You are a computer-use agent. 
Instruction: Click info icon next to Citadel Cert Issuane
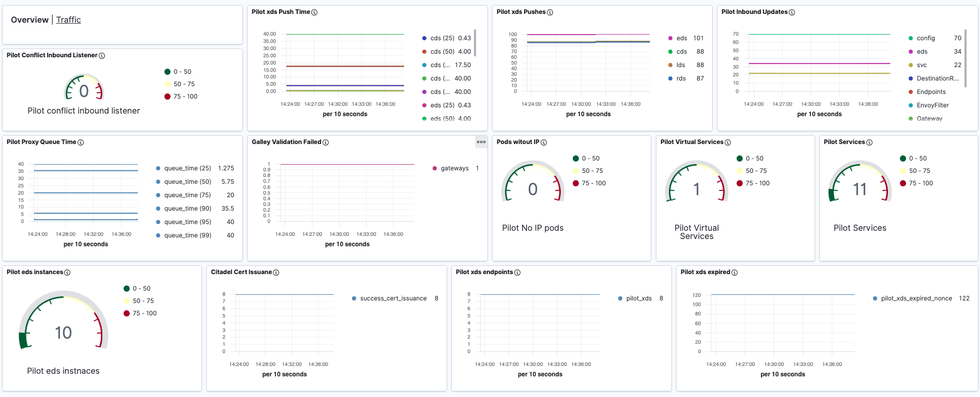276,273
